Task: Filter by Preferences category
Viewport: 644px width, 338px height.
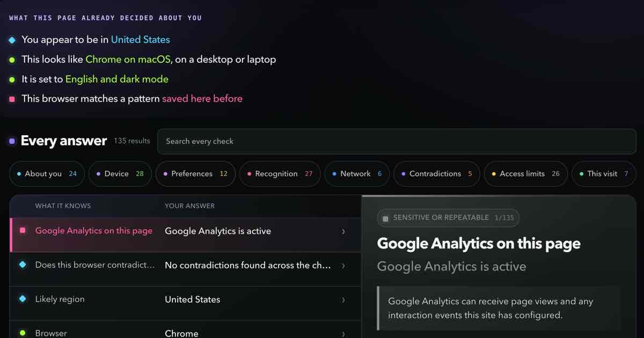Action: point(195,174)
